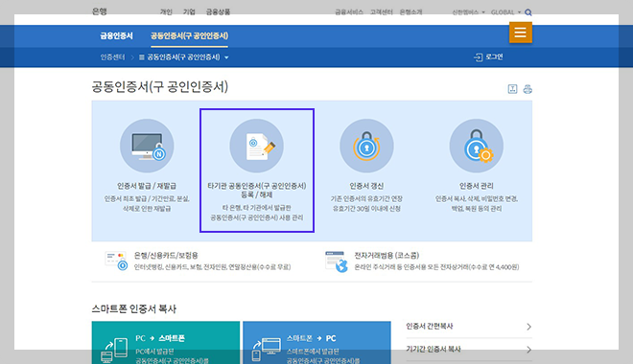Click the 인증센터 breadcrumb link
Image resolution: width=633 pixels, height=364 pixels.
pyautogui.click(x=112, y=57)
